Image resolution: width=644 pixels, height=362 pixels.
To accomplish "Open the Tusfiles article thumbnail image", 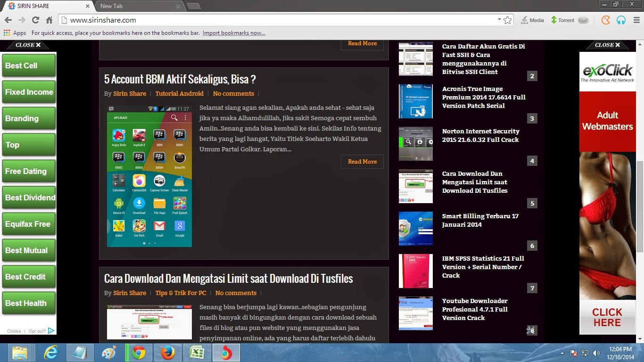I will [x=149, y=322].
